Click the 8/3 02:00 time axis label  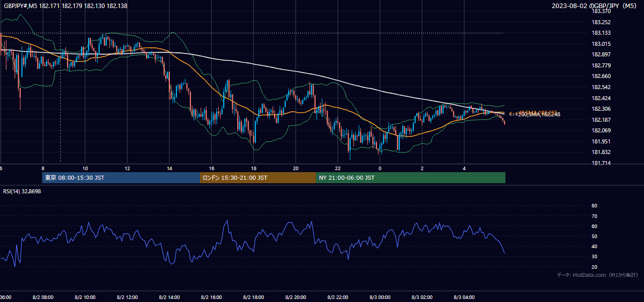[x=422, y=297]
